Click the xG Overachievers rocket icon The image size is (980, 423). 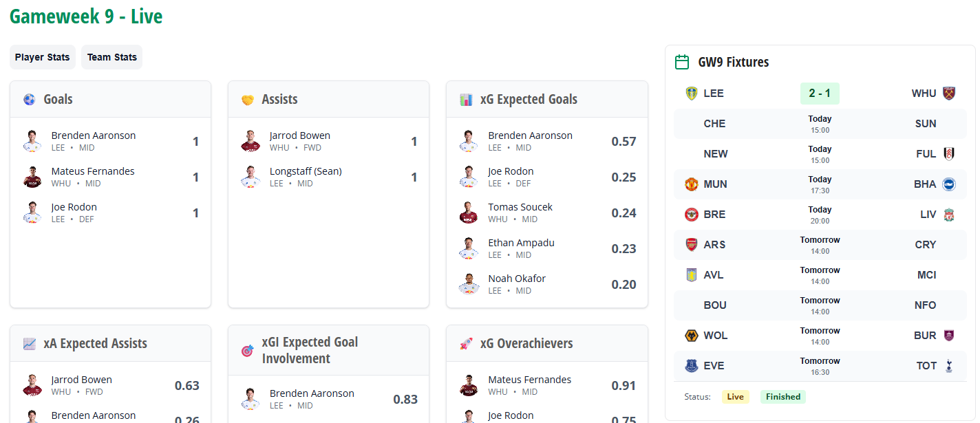point(466,344)
